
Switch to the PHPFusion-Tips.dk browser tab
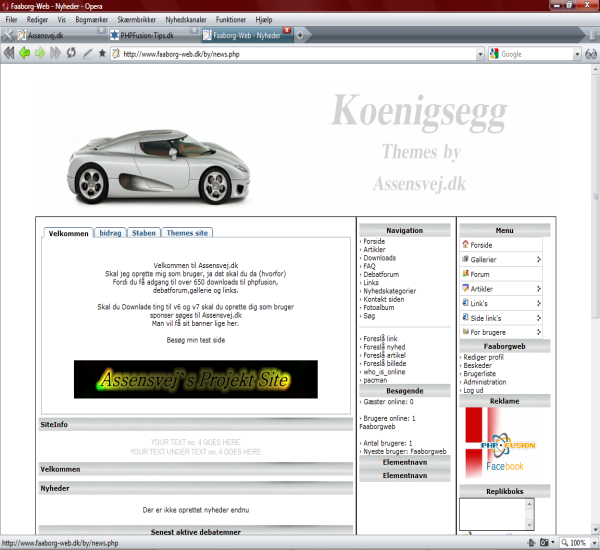tap(153, 36)
